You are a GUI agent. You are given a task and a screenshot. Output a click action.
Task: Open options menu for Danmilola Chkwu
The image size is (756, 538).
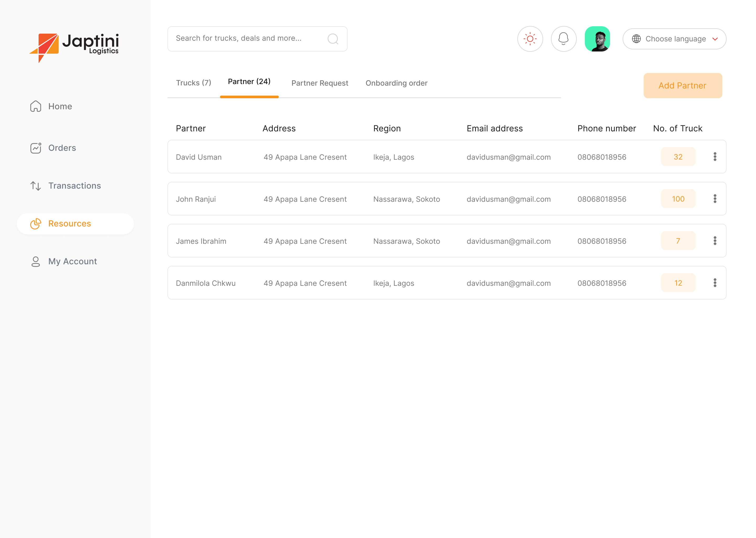click(x=715, y=283)
